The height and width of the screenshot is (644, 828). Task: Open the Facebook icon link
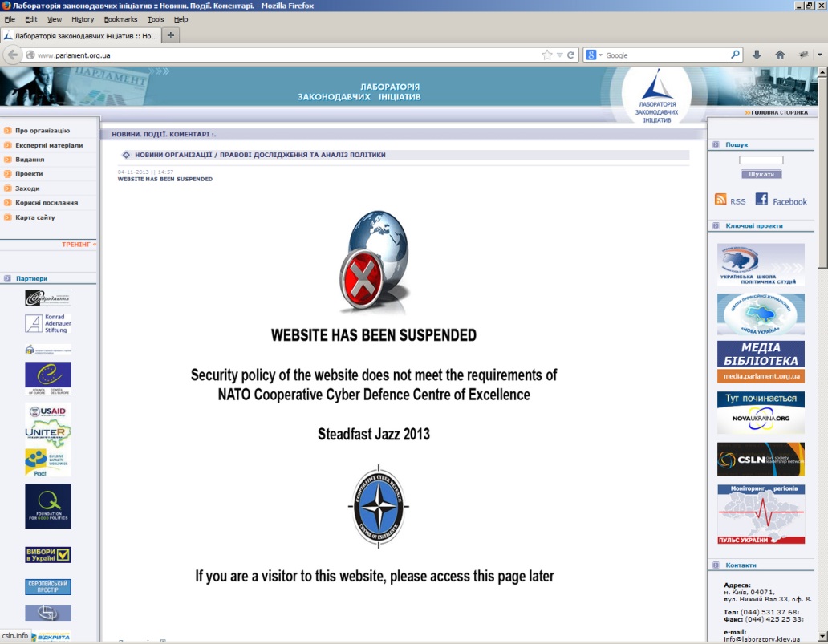(761, 200)
